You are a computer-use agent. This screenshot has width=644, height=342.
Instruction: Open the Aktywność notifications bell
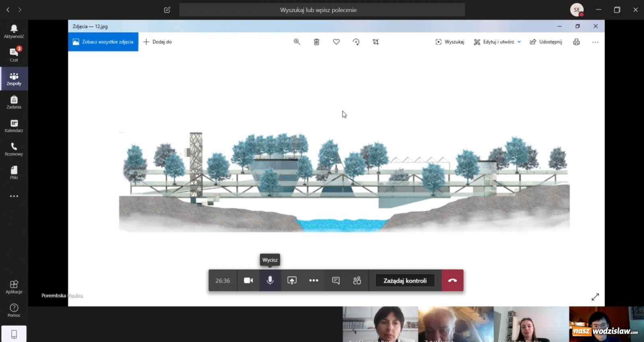coord(14,31)
